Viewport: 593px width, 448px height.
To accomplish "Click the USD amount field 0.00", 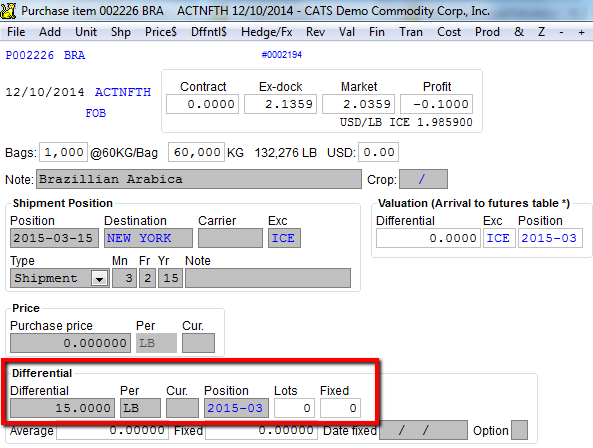I will (378, 152).
